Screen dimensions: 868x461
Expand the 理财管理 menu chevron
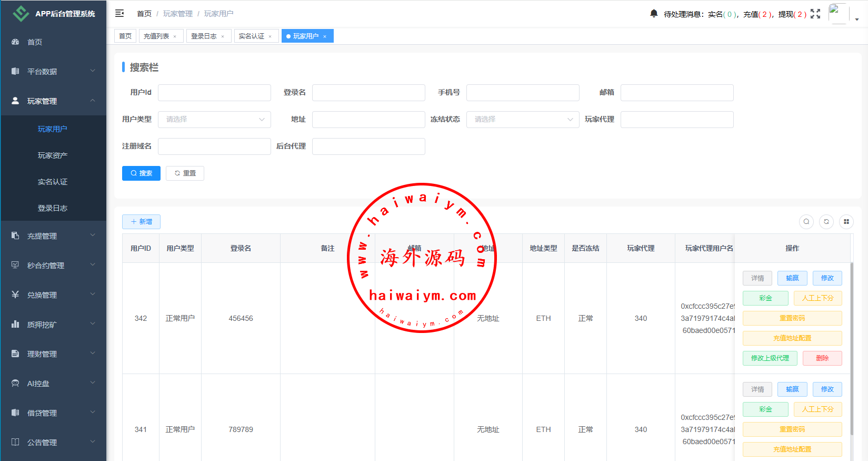[93, 353]
